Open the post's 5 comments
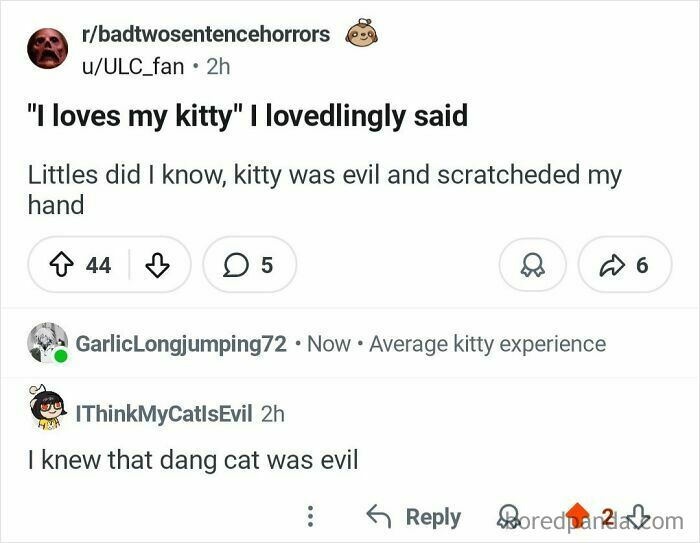The height and width of the screenshot is (543, 700). (x=249, y=265)
